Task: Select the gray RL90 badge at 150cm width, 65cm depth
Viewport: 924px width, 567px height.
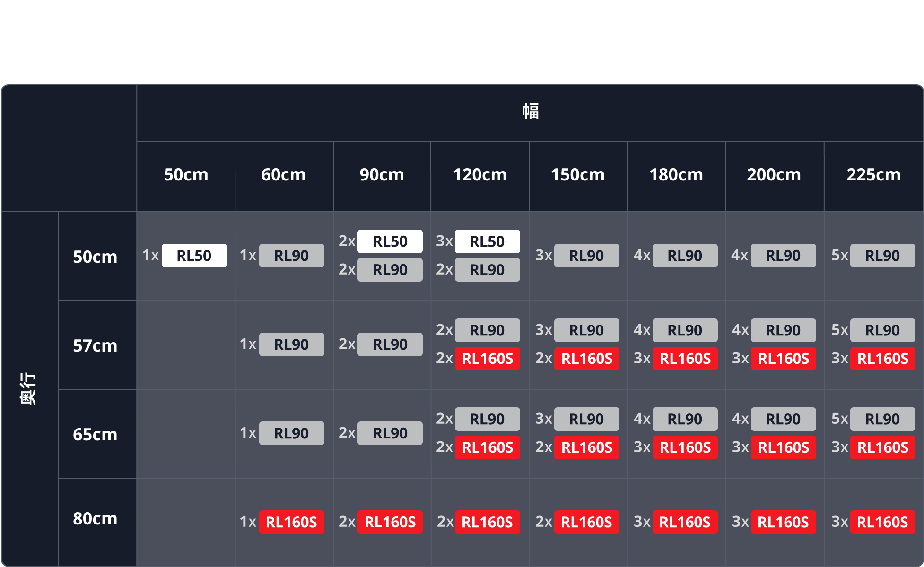Action: (586, 419)
